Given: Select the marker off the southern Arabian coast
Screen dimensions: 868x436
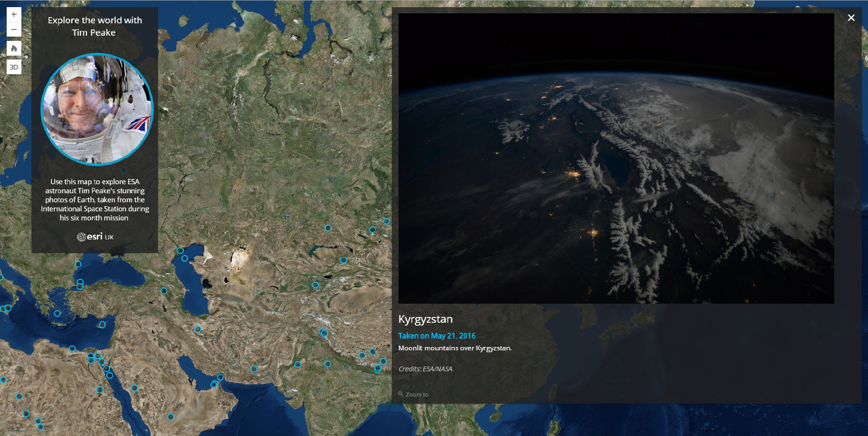Looking at the screenshot, I should click(x=170, y=417).
